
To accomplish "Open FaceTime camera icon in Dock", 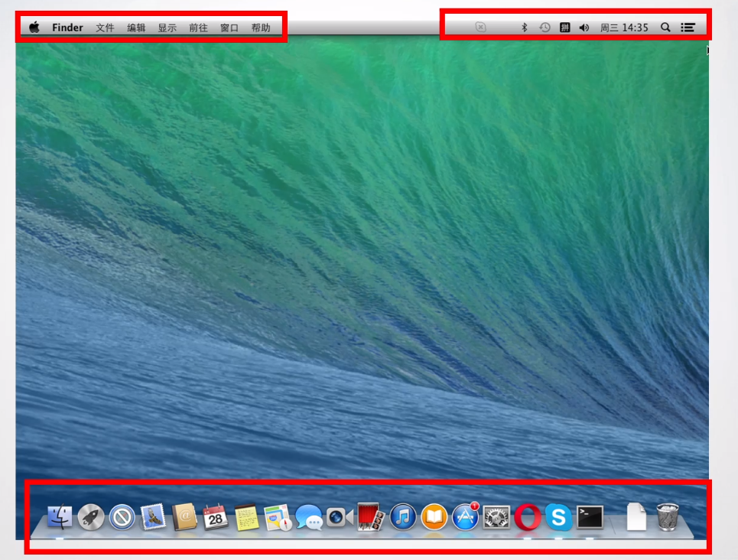I will pyautogui.click(x=340, y=517).
